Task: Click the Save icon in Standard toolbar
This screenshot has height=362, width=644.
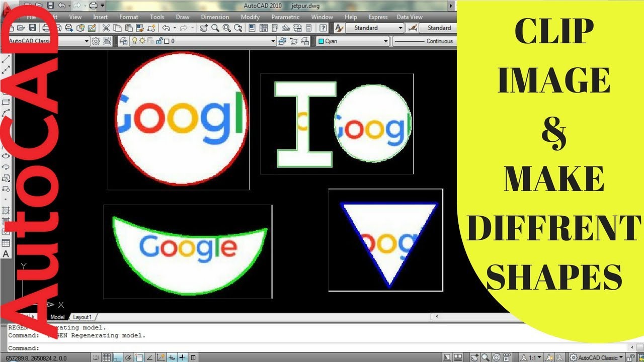Action: point(32,28)
